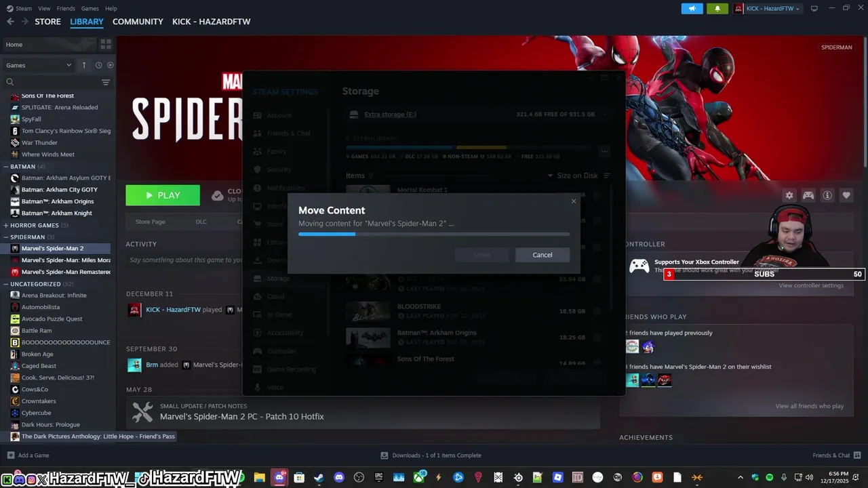Go to the STORE tab
The height and width of the screenshot is (488, 868).
pos(47,22)
